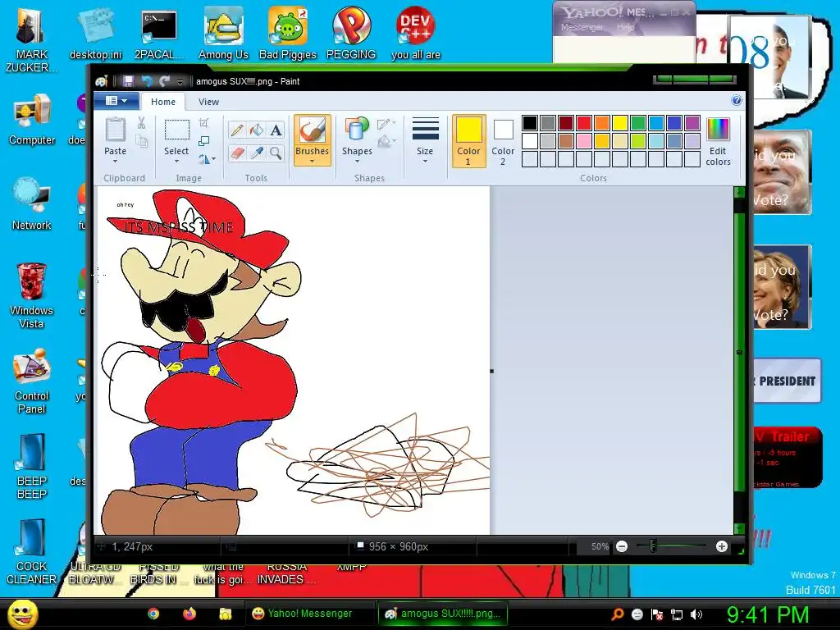This screenshot has height=630, width=840.
Task: Click the Brushes tool icon
Action: click(312, 130)
